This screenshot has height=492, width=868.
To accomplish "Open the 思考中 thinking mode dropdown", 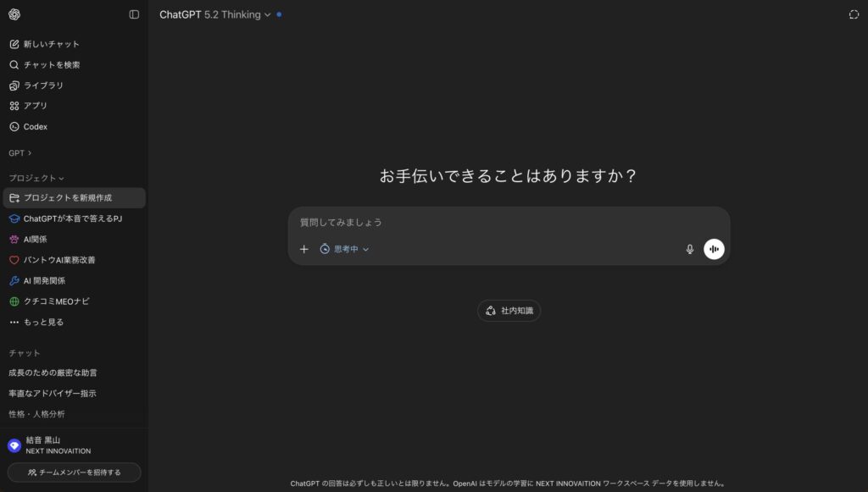I will pos(344,249).
